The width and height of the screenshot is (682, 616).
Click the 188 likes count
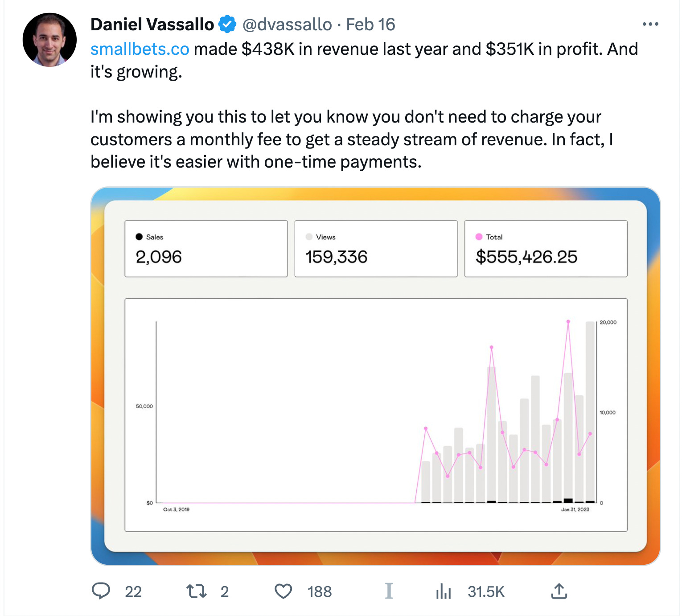tap(320, 592)
